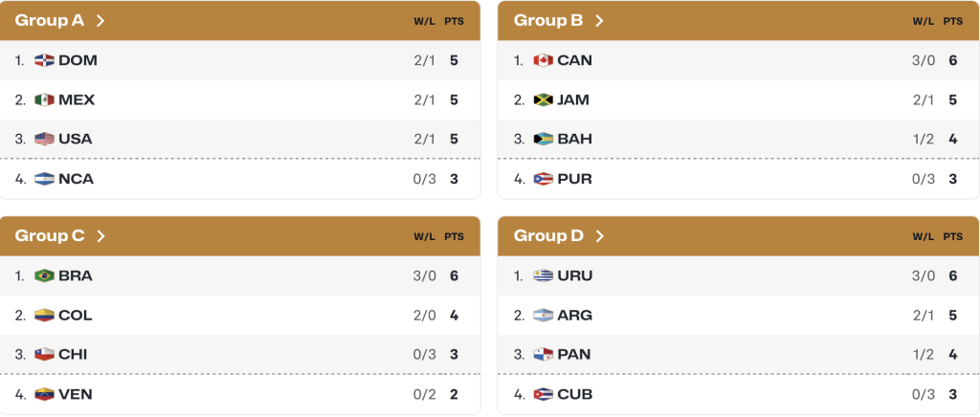Expand Group B chevron arrow
Image resolution: width=980 pixels, height=417 pixels.
click(x=599, y=20)
